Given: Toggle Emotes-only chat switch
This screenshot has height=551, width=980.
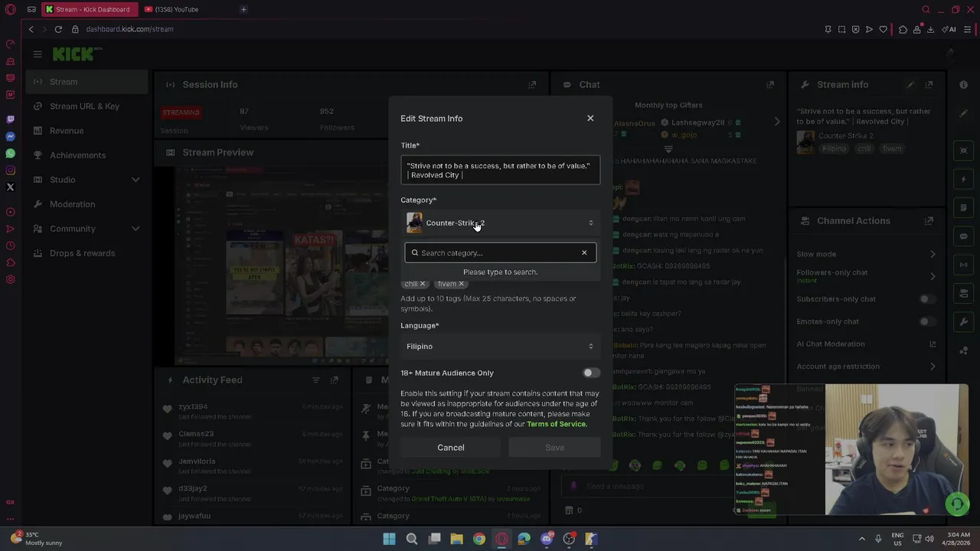Looking at the screenshot, I should (927, 322).
